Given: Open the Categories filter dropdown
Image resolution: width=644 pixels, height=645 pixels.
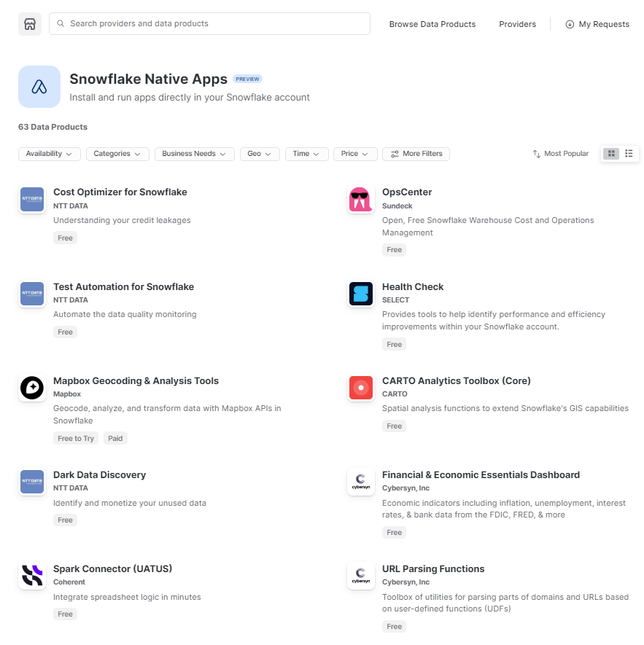Looking at the screenshot, I should (117, 154).
